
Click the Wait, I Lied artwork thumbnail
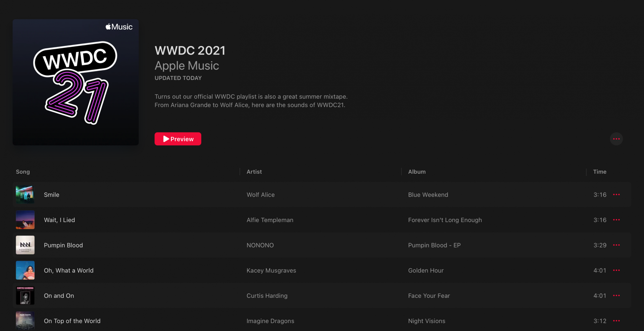point(25,220)
